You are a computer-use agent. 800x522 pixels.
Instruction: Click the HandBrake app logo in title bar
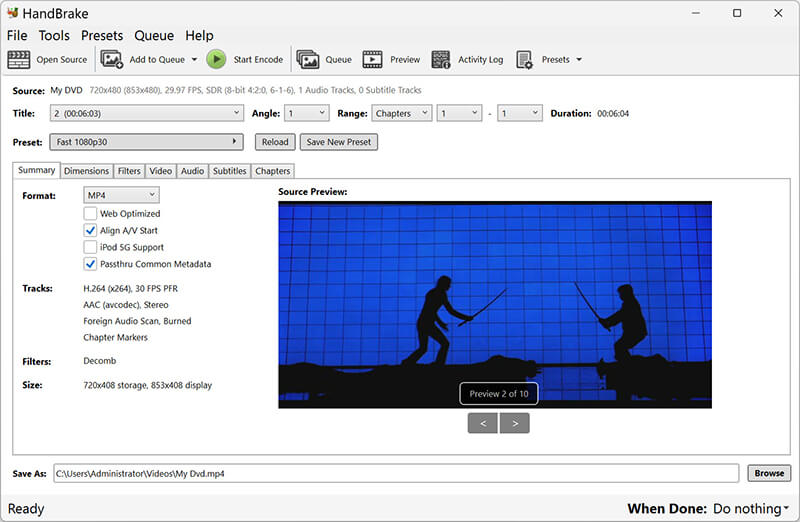pyautogui.click(x=13, y=12)
